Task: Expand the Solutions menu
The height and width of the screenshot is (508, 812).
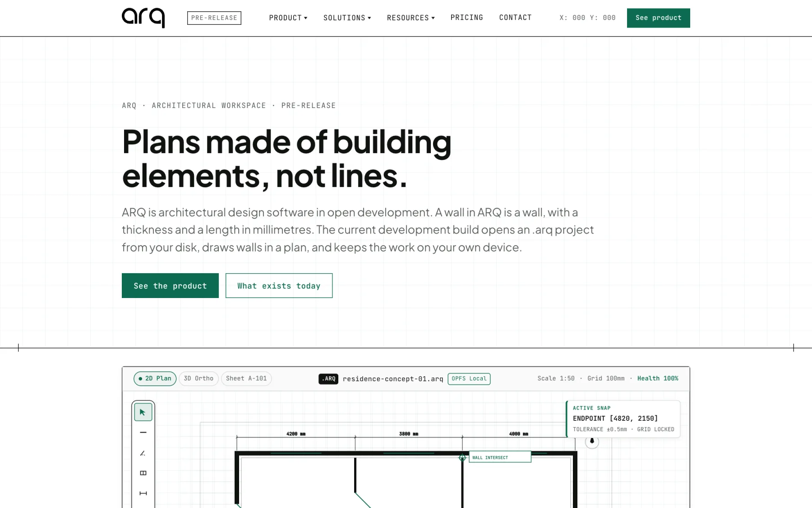Action: point(347,18)
